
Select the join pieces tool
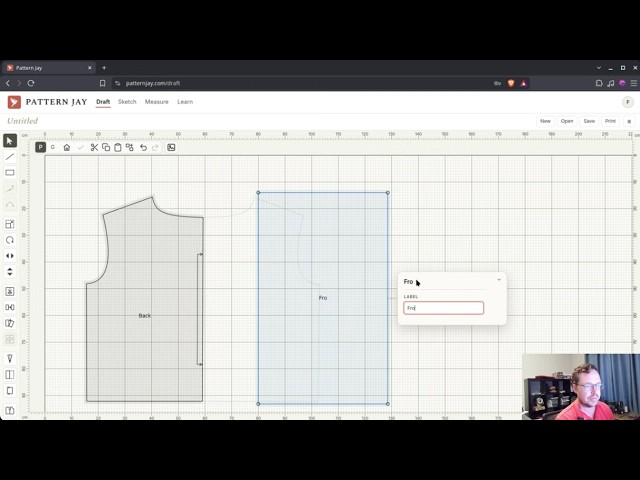10,307
